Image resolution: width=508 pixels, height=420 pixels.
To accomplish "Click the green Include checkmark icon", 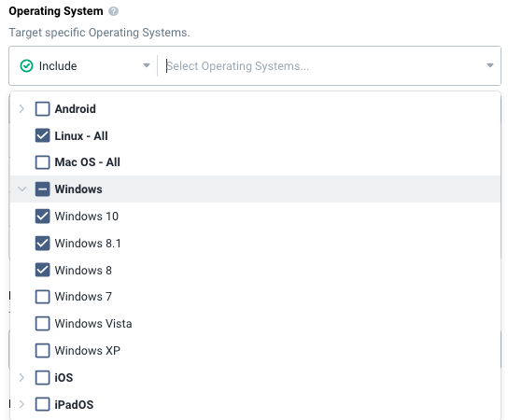I will pos(26,66).
